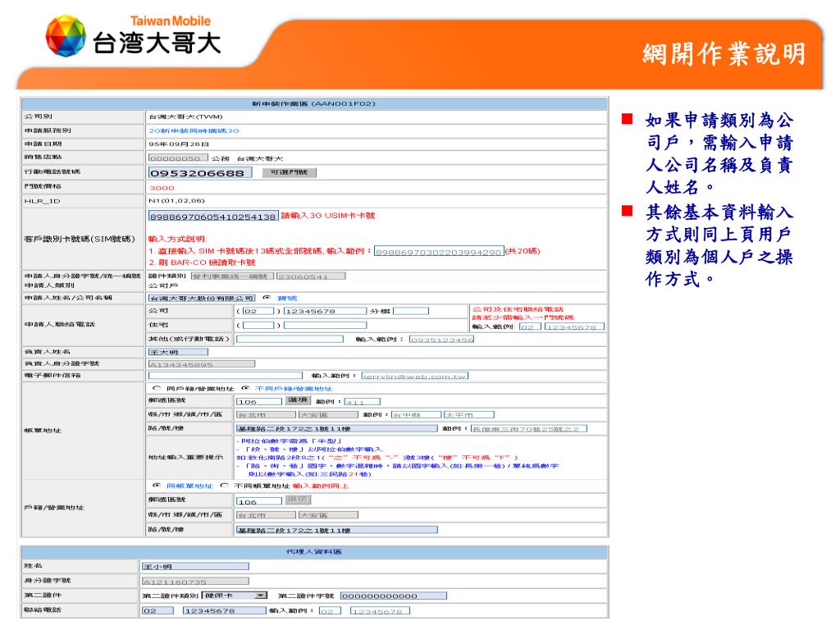Click the company value 台灣大哥大(TWM)
This screenshot has height=630, width=840.
[186, 116]
